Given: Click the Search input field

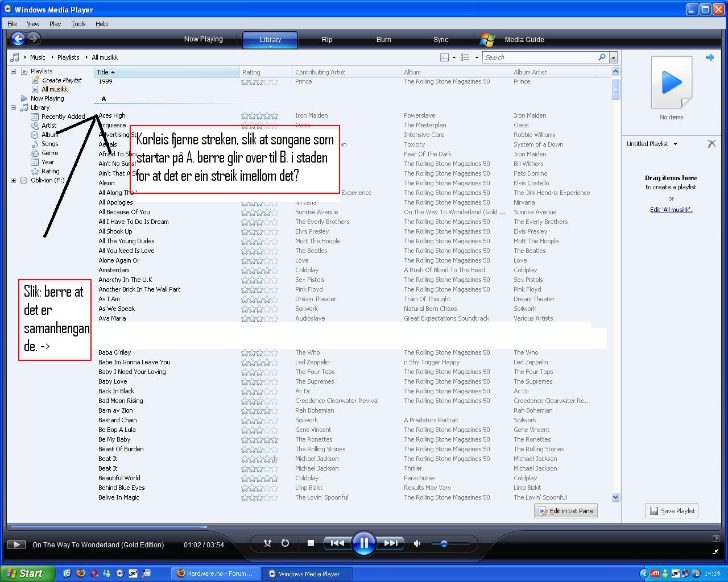Looking at the screenshot, I should 539,57.
